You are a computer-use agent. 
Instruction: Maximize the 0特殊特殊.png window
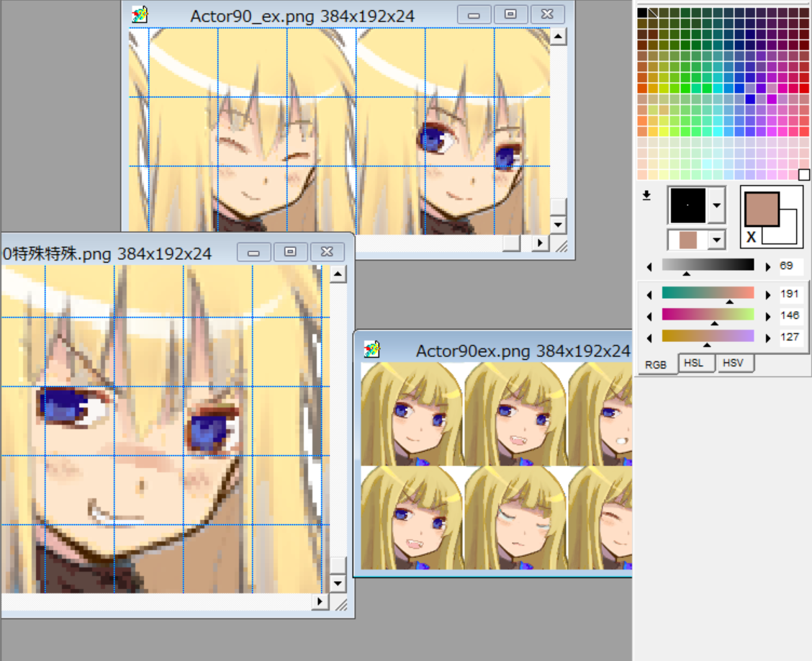coord(290,252)
